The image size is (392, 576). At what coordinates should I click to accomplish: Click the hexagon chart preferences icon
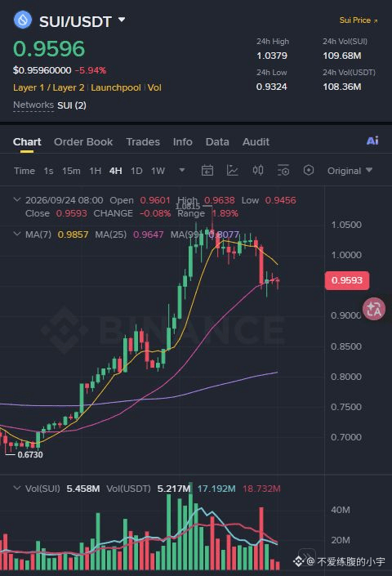coord(309,170)
